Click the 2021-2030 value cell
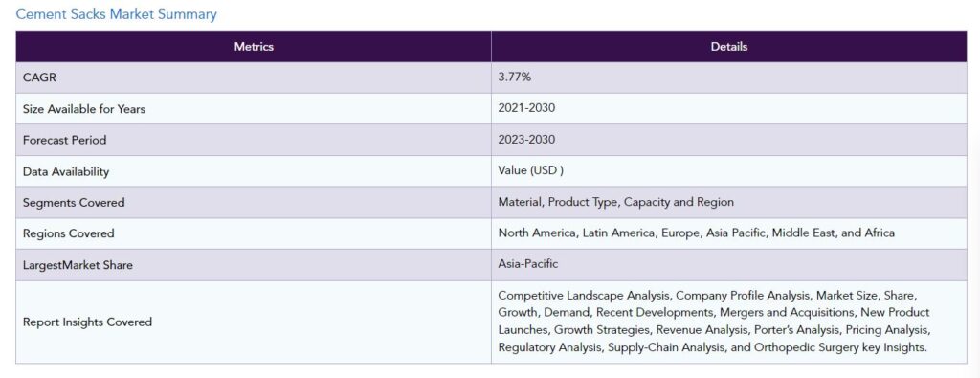 pos(728,109)
